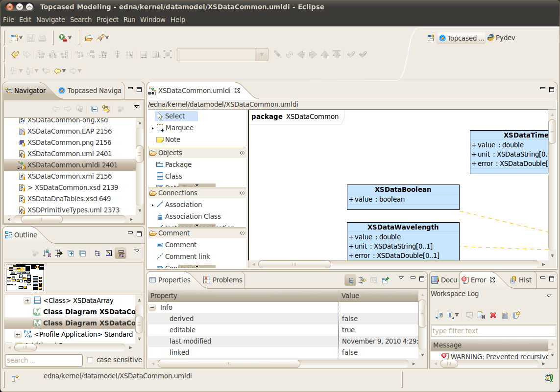Click the expand all icon in Outline
This screenshot has height=392, width=560.
(x=71, y=253)
